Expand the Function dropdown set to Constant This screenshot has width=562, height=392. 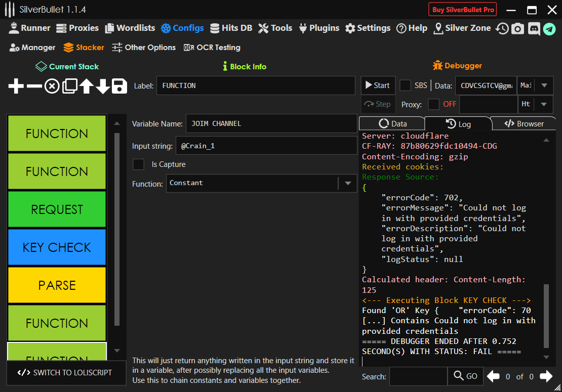coord(347,183)
